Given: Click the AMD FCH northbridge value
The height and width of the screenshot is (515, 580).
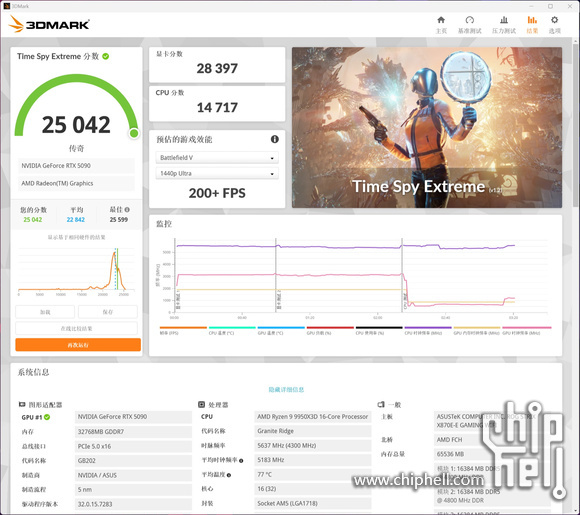Looking at the screenshot, I should [x=492, y=440].
